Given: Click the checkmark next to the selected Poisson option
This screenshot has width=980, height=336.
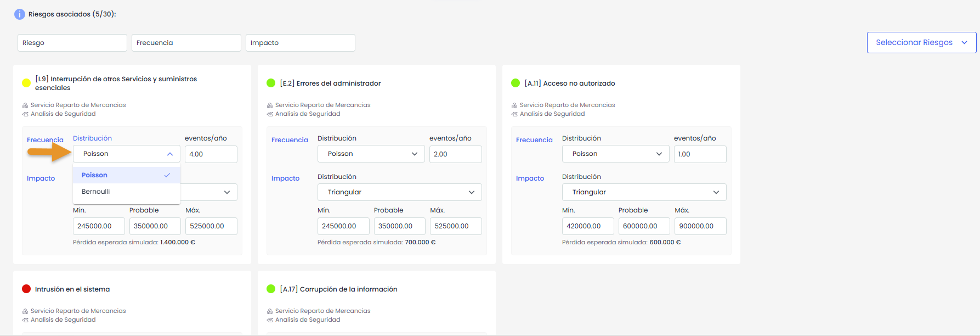Looking at the screenshot, I should tap(167, 175).
